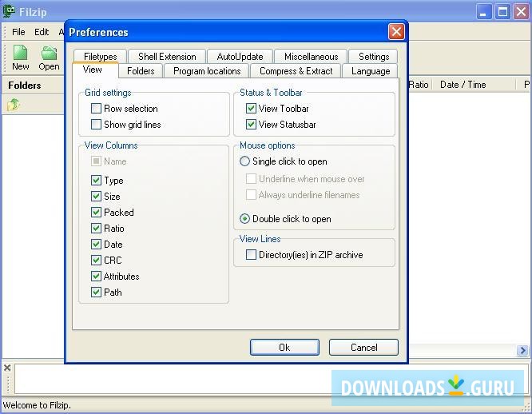532x414 pixels.
Task: Switch to the Filetypes tab
Action: 100,56
